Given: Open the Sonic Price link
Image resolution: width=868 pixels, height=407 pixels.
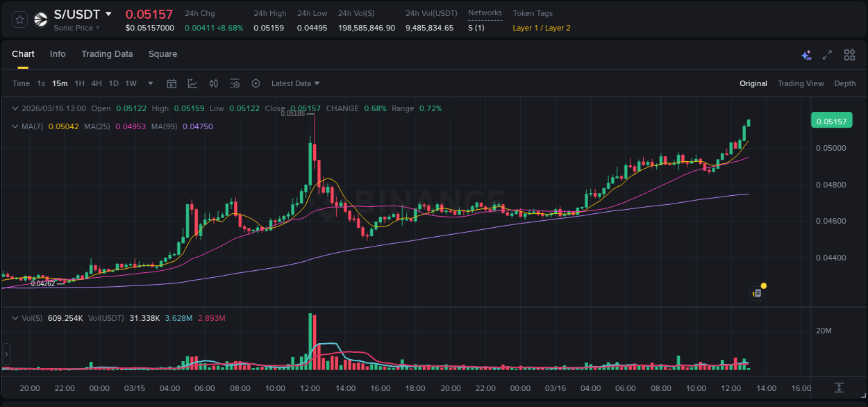Looking at the screenshot, I should (x=72, y=28).
